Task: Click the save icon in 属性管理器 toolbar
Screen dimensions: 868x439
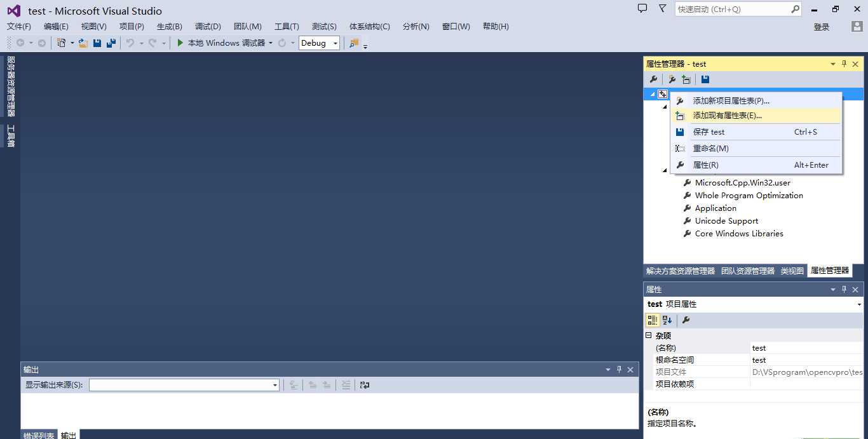Action: [x=705, y=79]
